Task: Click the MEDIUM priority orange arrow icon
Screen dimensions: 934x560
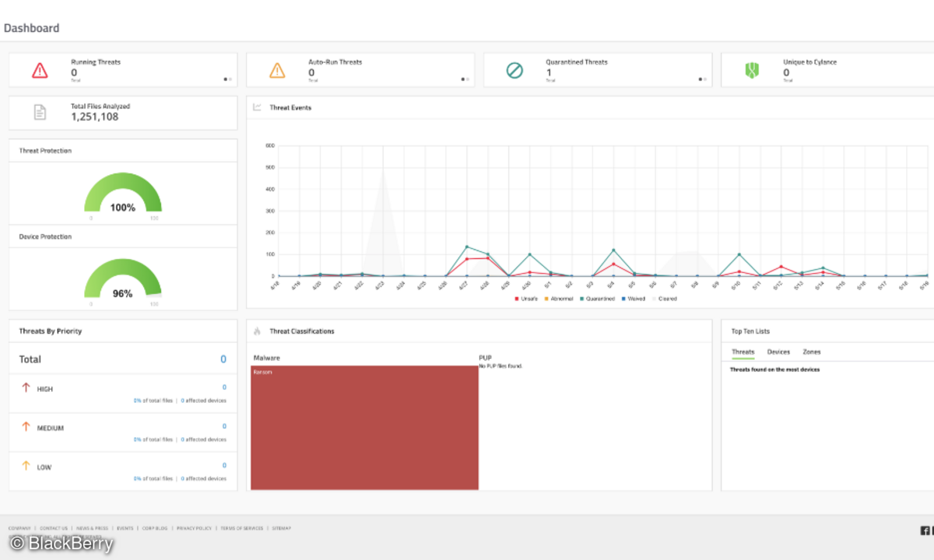Action: point(26,427)
